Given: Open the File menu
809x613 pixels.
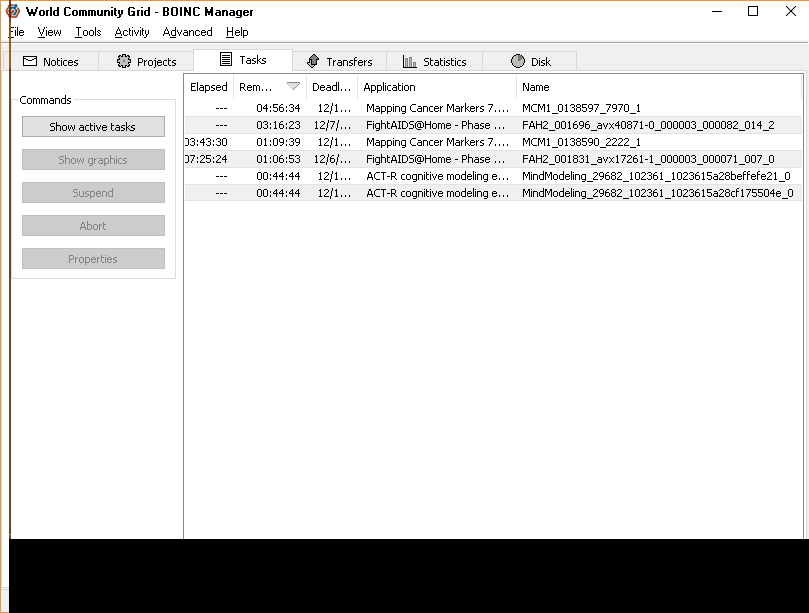Looking at the screenshot, I should [x=17, y=32].
